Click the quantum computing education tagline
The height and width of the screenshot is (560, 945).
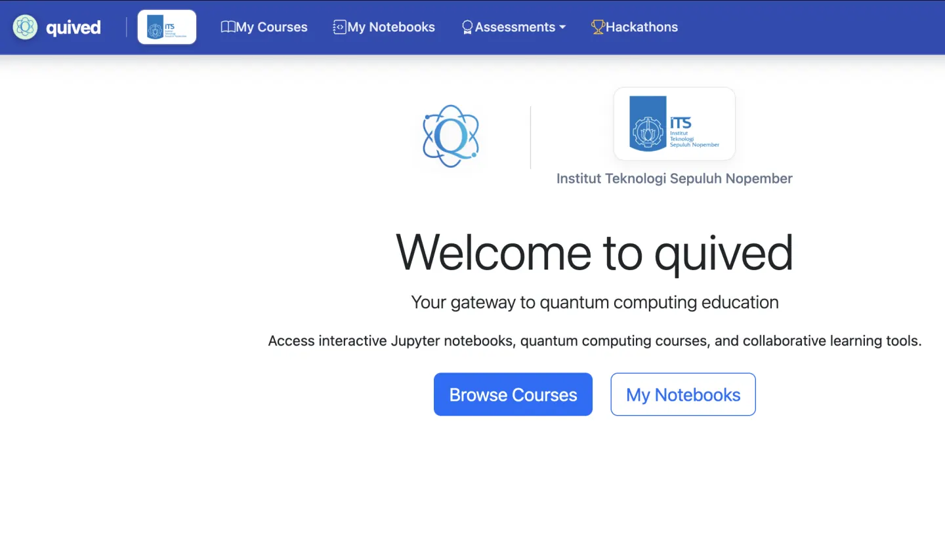click(595, 302)
